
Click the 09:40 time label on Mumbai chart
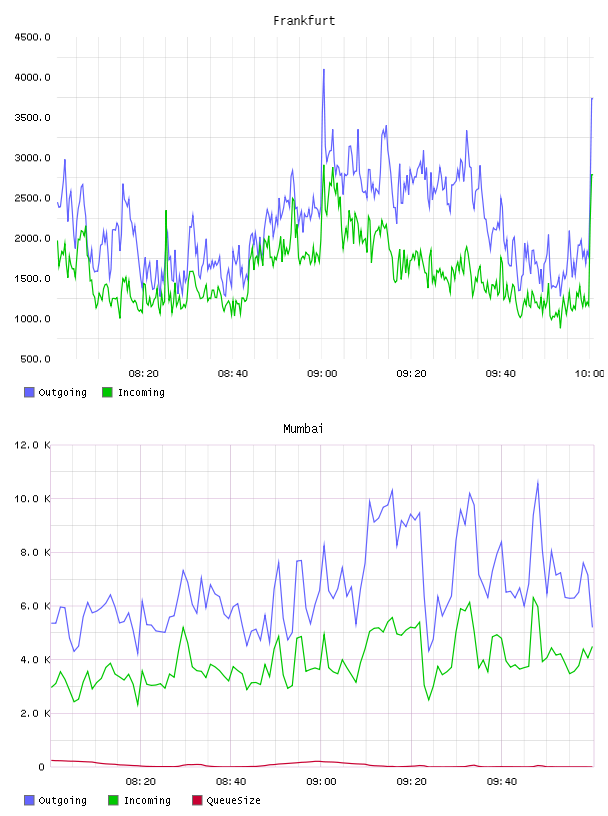coord(502,782)
